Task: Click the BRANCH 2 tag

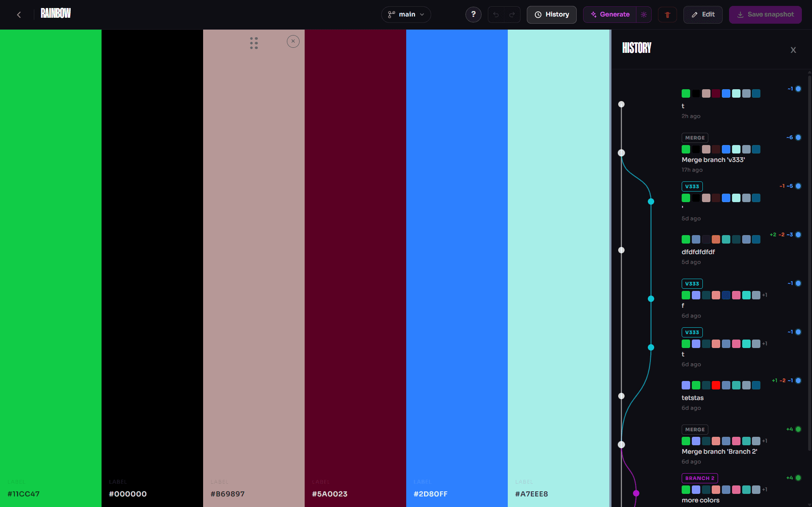Action: (x=699, y=478)
